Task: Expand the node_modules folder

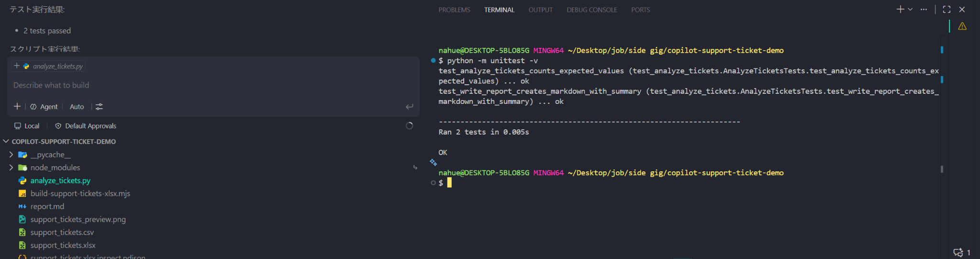Action: [x=11, y=168]
